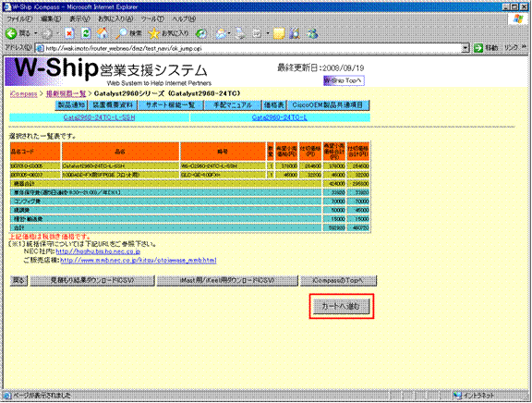Viewport: 532px width, 403px height.
Task: Select the 製品通知 tab
Action: 71,105
